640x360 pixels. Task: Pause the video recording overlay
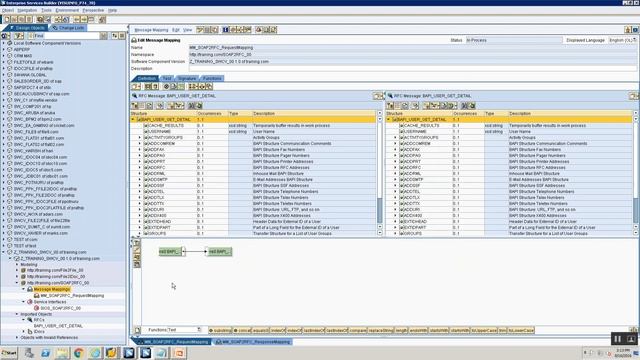[x=618, y=339]
